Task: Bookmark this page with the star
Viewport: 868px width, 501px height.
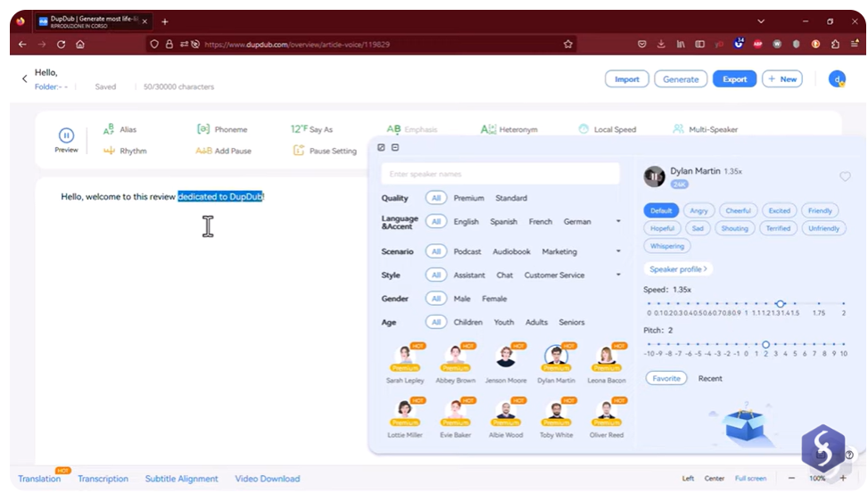Action: click(568, 45)
